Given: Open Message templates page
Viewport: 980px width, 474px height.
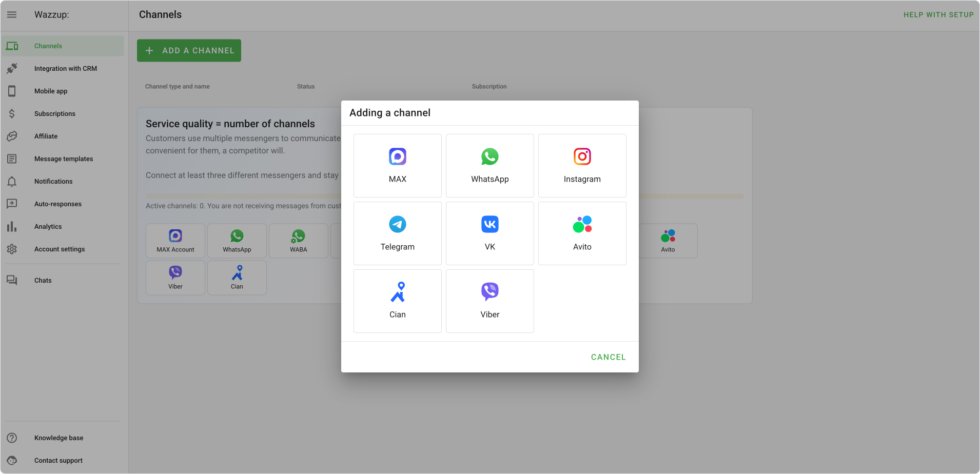Looking at the screenshot, I should (63, 159).
